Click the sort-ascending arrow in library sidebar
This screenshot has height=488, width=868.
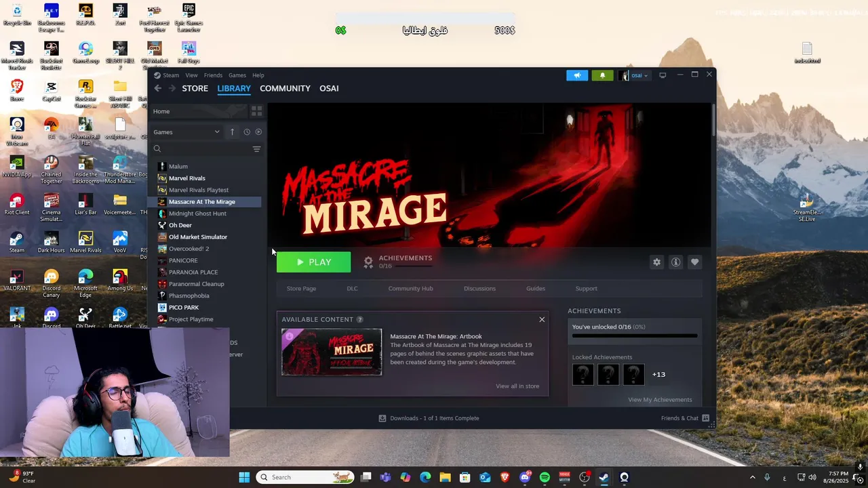[x=232, y=132]
